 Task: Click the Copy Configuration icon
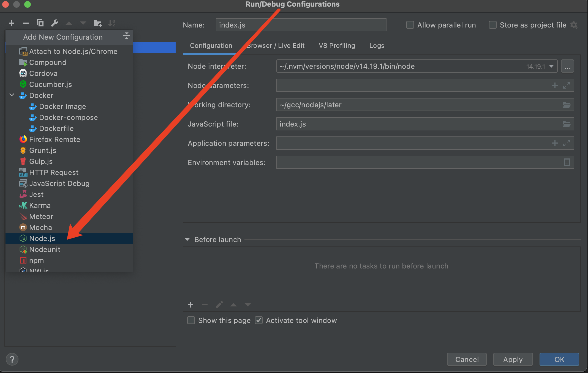[x=40, y=23]
